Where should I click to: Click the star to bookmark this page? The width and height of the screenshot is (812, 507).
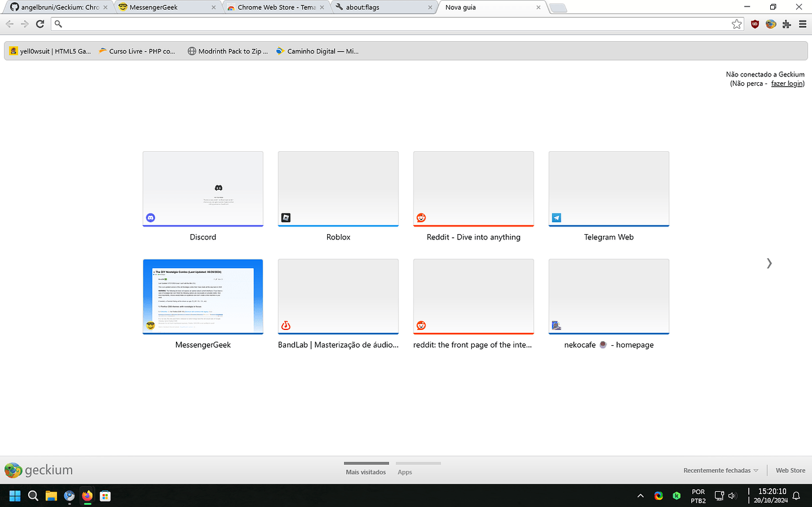pos(737,24)
